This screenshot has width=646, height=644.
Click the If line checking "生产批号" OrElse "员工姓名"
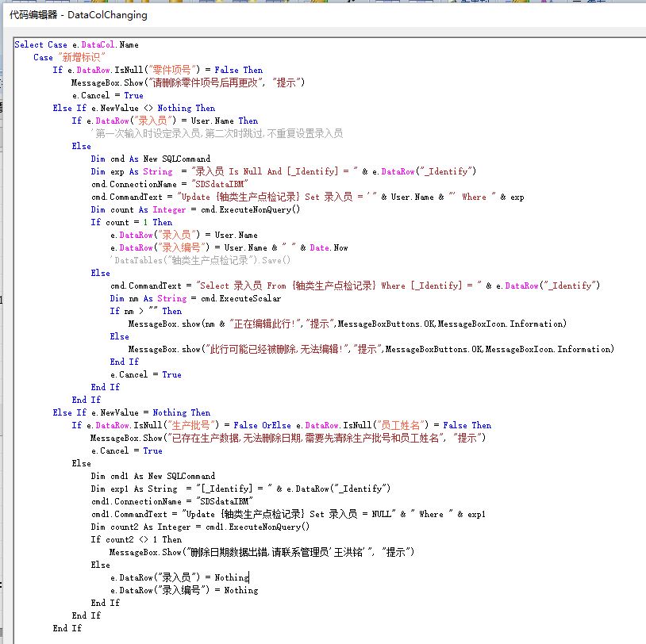(282, 425)
